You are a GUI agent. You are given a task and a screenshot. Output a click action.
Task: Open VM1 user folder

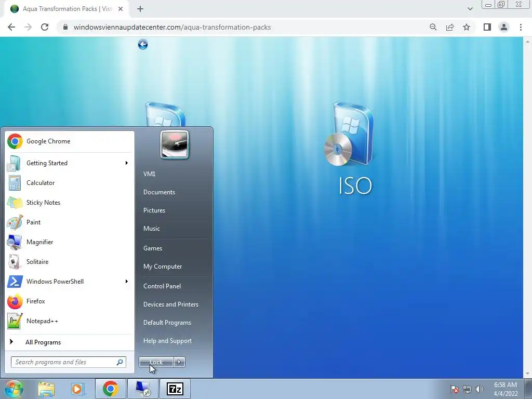(149, 174)
